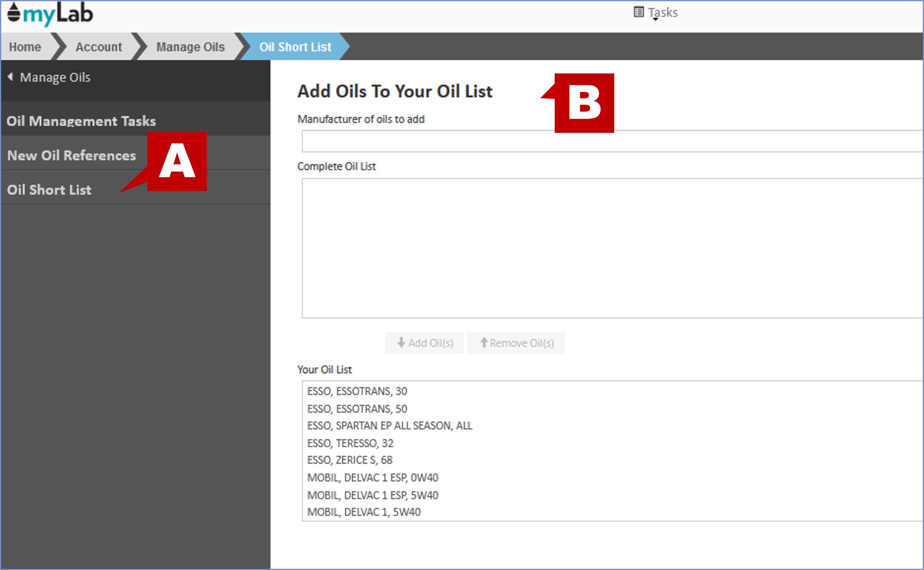Screen dimensions: 924x570
Task: Navigate to Account breadcrumb
Action: click(x=99, y=47)
